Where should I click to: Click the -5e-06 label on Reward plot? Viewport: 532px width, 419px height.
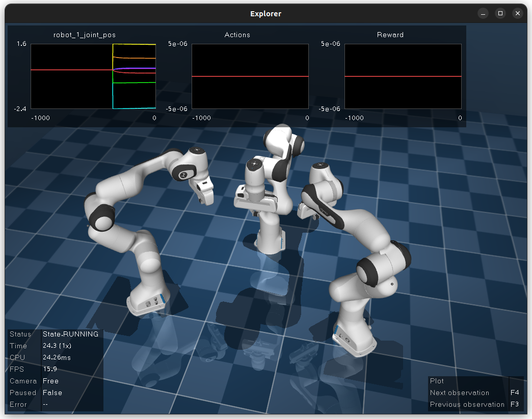click(329, 109)
